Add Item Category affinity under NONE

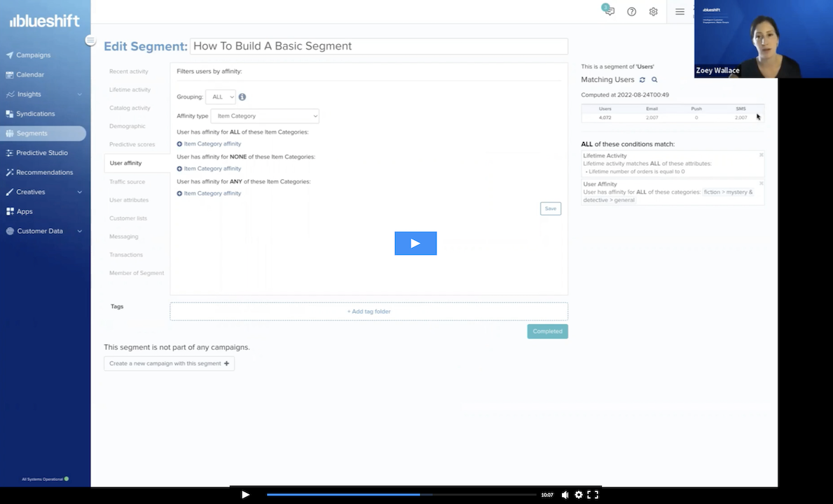click(x=209, y=169)
